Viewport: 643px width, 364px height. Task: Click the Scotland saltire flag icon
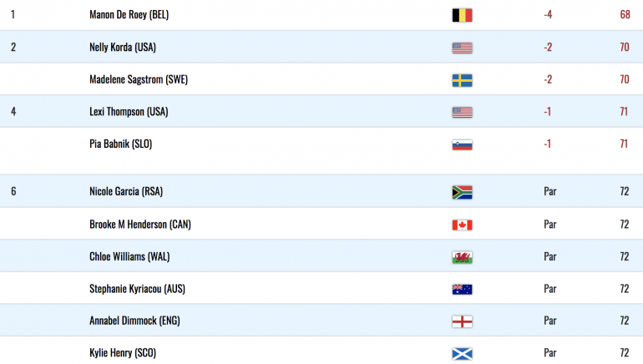[x=462, y=353]
